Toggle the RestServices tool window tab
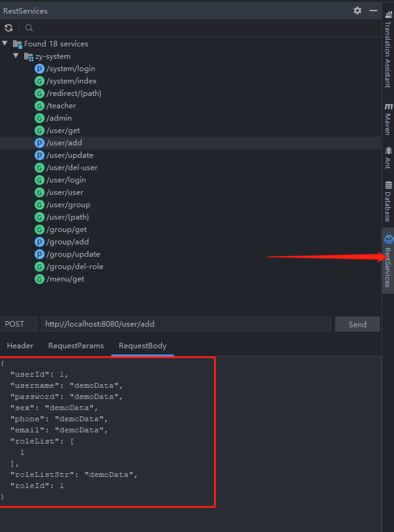Image resolution: width=394 pixels, height=532 pixels. click(388, 261)
